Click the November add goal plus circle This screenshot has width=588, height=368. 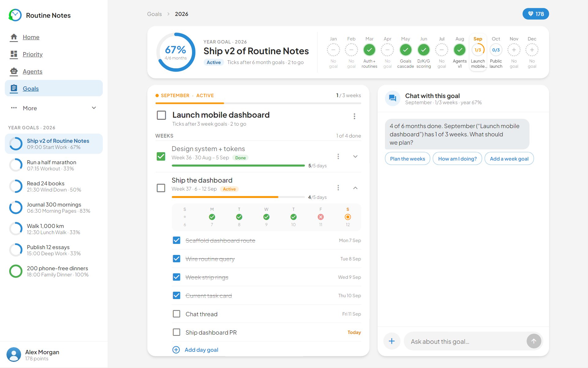click(514, 50)
